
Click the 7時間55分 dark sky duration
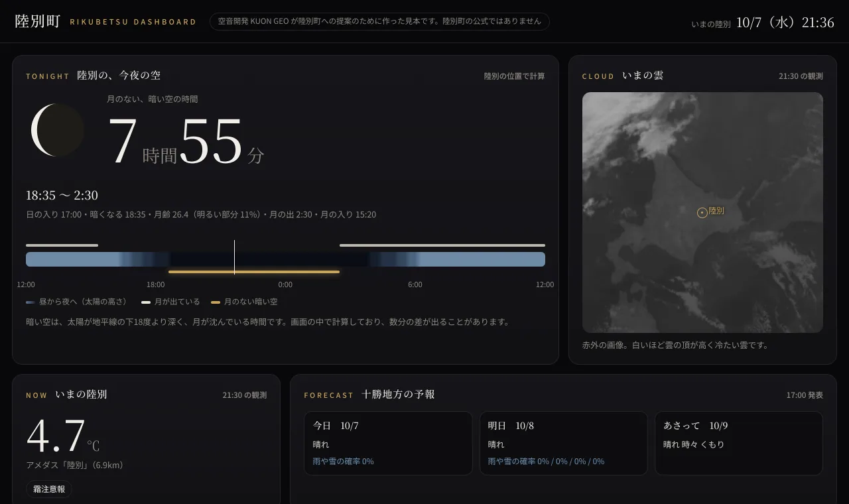point(186,141)
